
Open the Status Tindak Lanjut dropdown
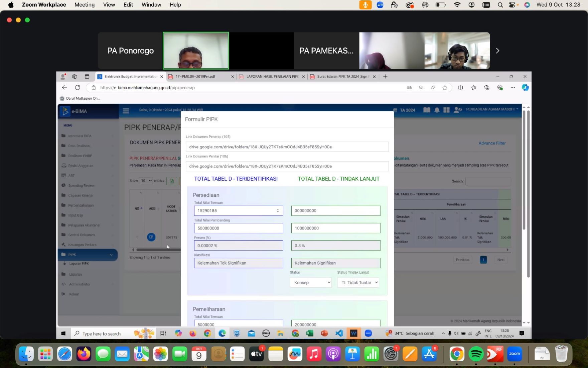point(358,282)
